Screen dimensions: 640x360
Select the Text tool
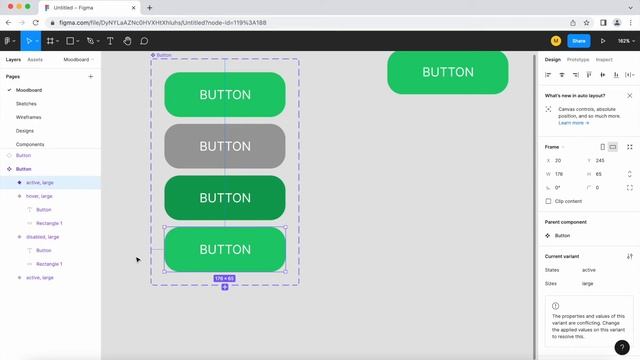(110, 41)
